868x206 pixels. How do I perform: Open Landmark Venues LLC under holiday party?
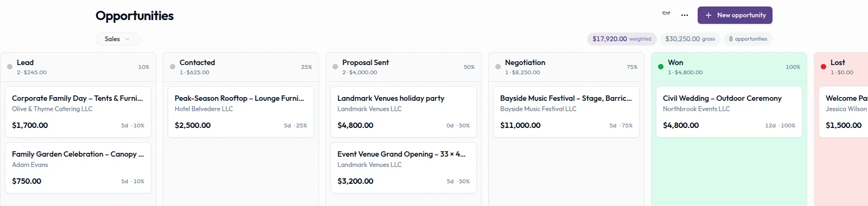point(369,109)
